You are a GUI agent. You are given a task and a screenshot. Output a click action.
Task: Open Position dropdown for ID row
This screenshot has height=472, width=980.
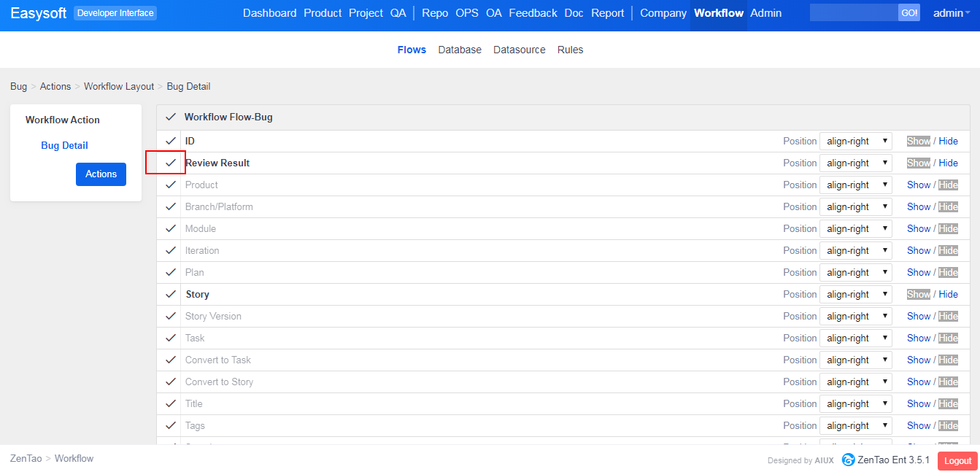855,141
